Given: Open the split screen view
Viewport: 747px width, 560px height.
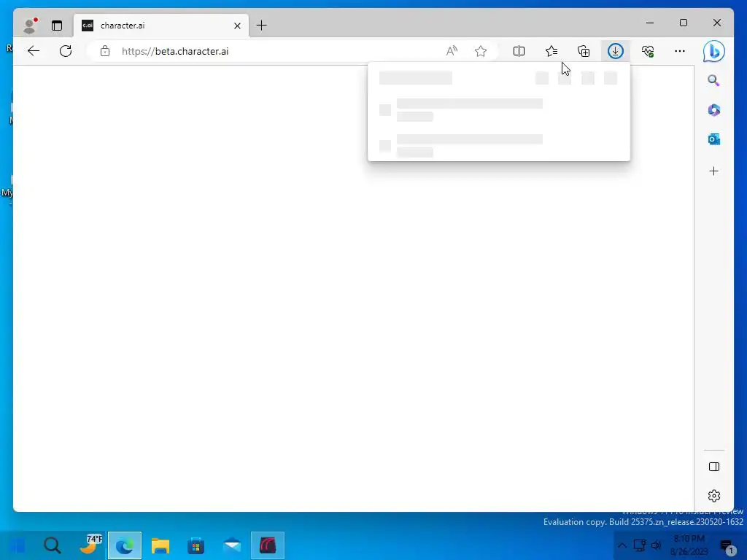Looking at the screenshot, I should (x=519, y=51).
